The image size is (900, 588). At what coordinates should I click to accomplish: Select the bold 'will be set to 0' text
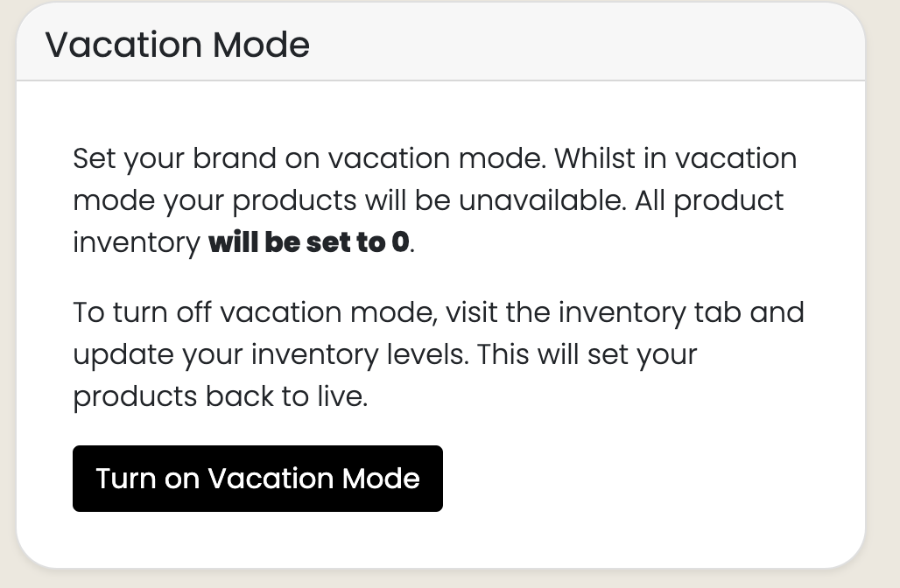[309, 242]
